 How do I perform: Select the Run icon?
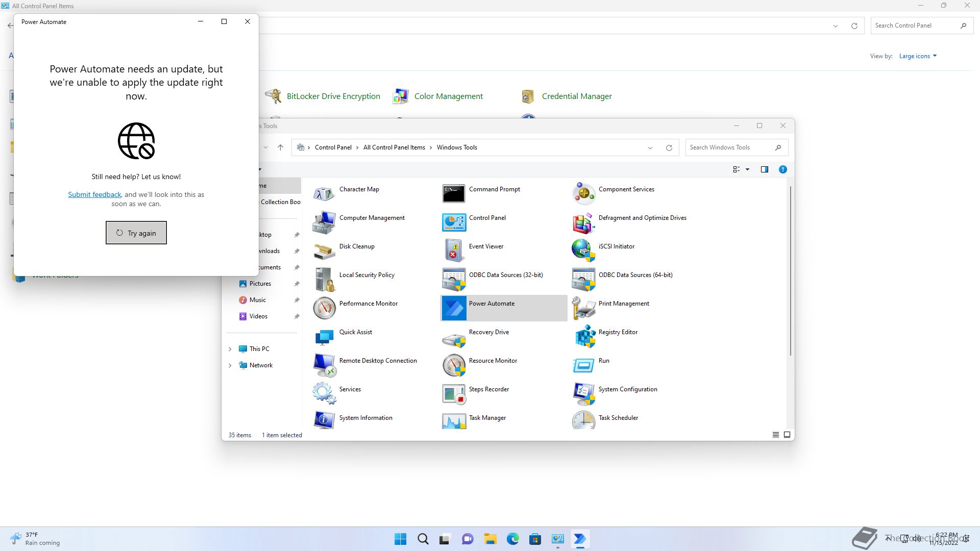(583, 365)
